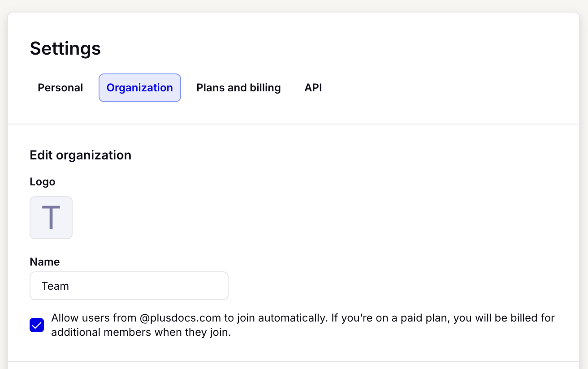Click the white checkmark icon in the blue box

click(37, 325)
